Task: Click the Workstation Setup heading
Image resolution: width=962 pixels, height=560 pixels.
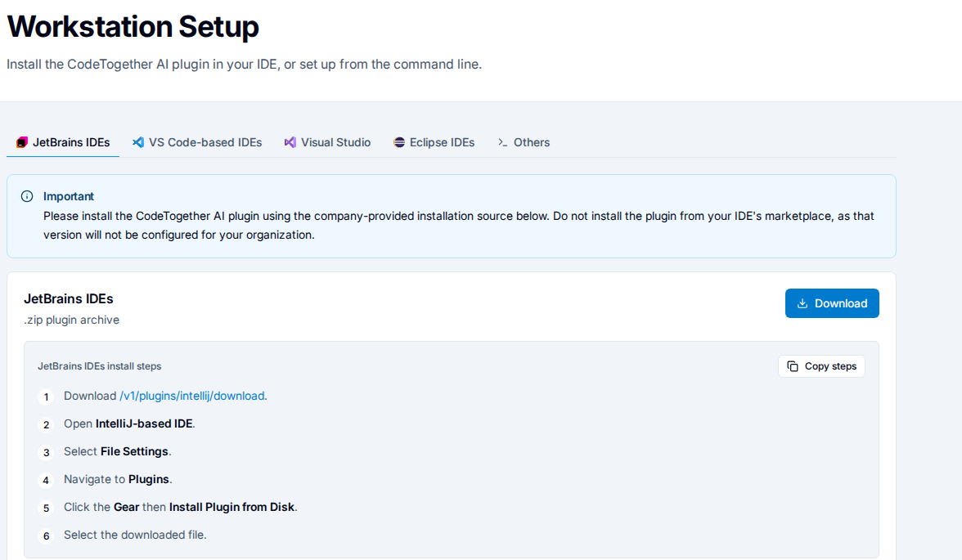Action: coord(133,26)
